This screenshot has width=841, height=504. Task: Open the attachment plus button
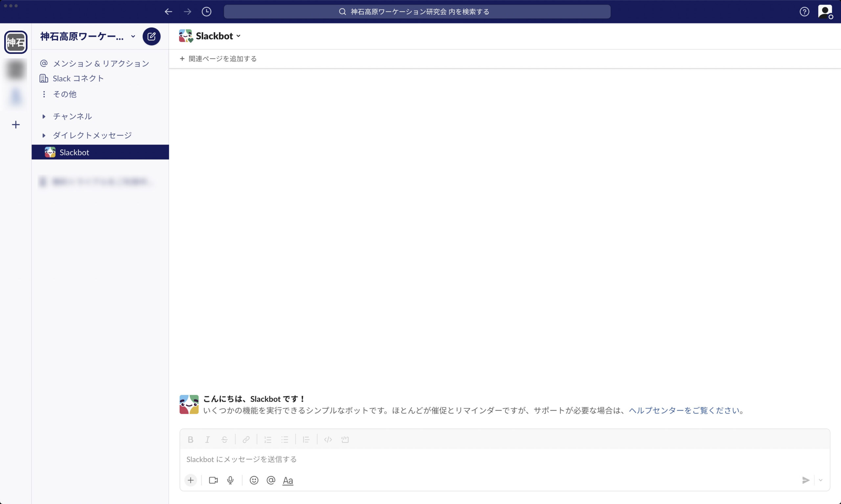(x=191, y=480)
